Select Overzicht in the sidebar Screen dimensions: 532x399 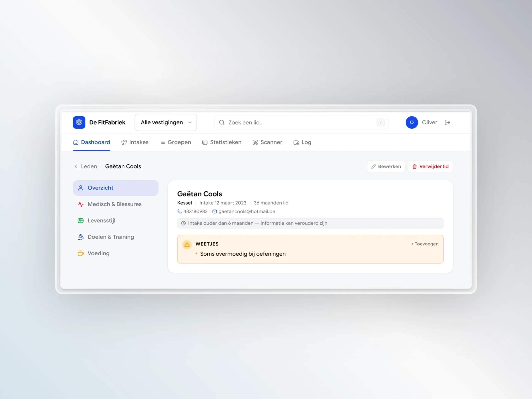[116, 188]
